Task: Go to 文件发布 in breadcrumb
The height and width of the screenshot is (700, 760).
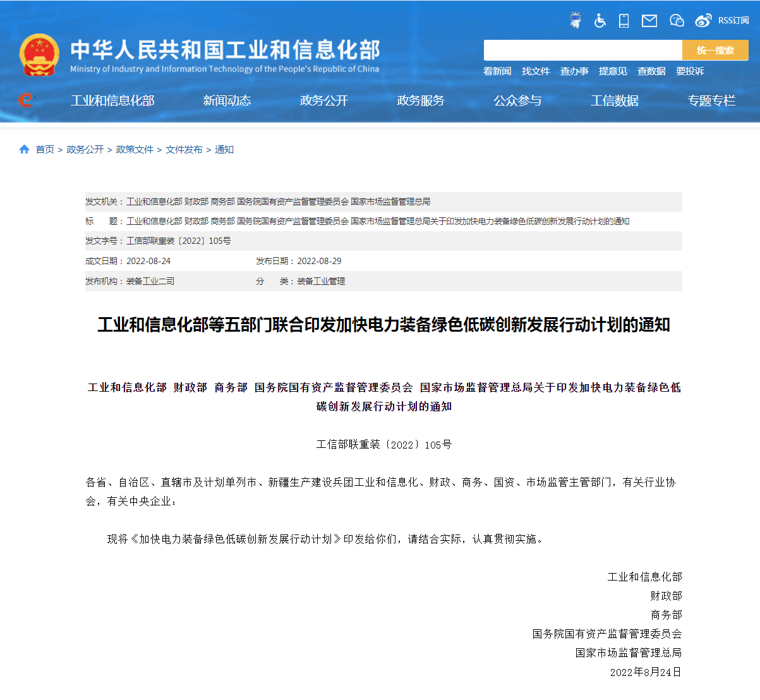Action: click(184, 150)
